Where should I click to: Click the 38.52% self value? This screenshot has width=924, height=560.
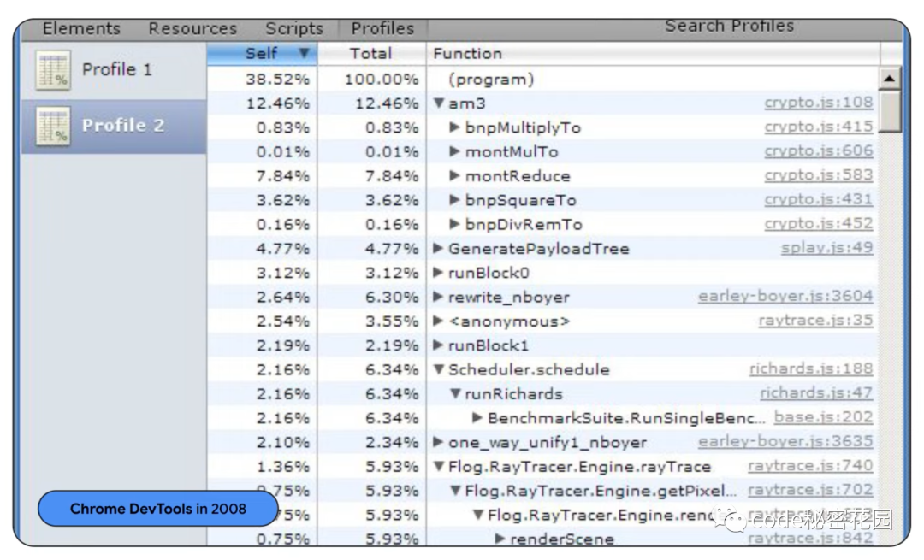pos(277,80)
